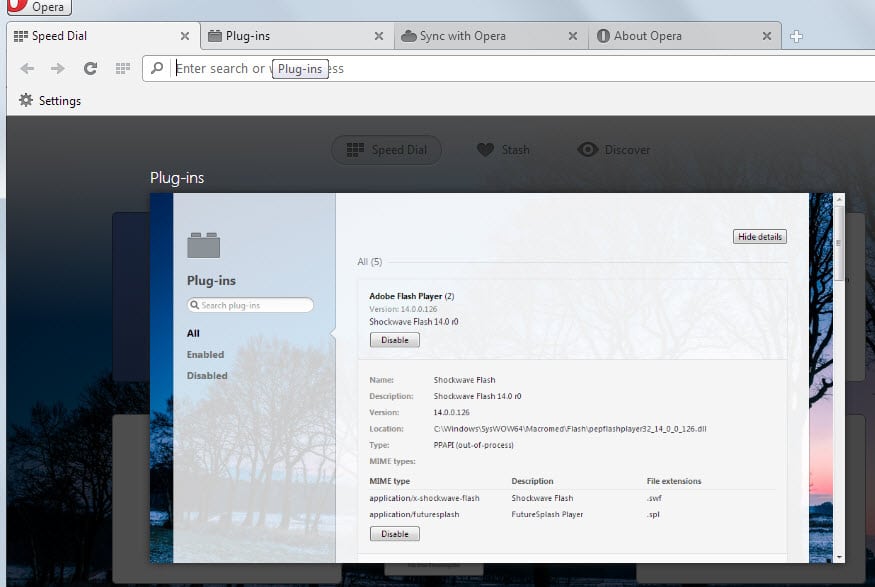Click the Speed Dial tab grid icon
The height and width of the screenshot is (587, 875).
pyautogui.click(x=21, y=36)
